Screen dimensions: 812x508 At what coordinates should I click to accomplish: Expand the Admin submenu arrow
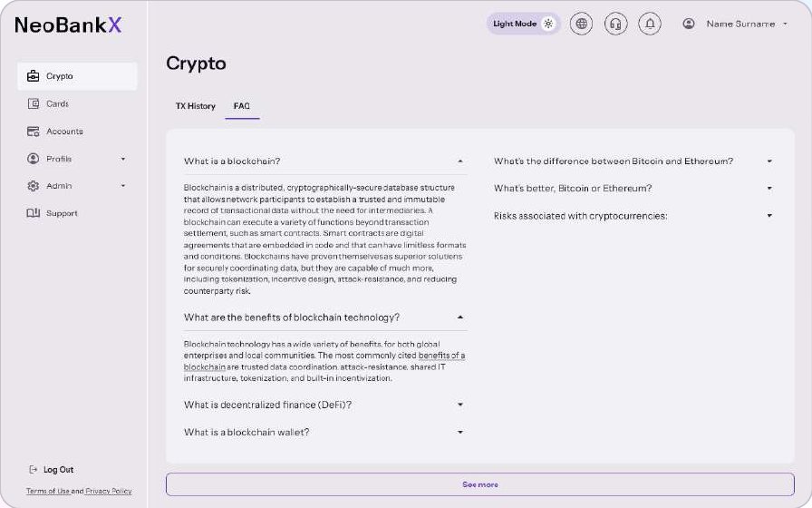pyautogui.click(x=123, y=186)
